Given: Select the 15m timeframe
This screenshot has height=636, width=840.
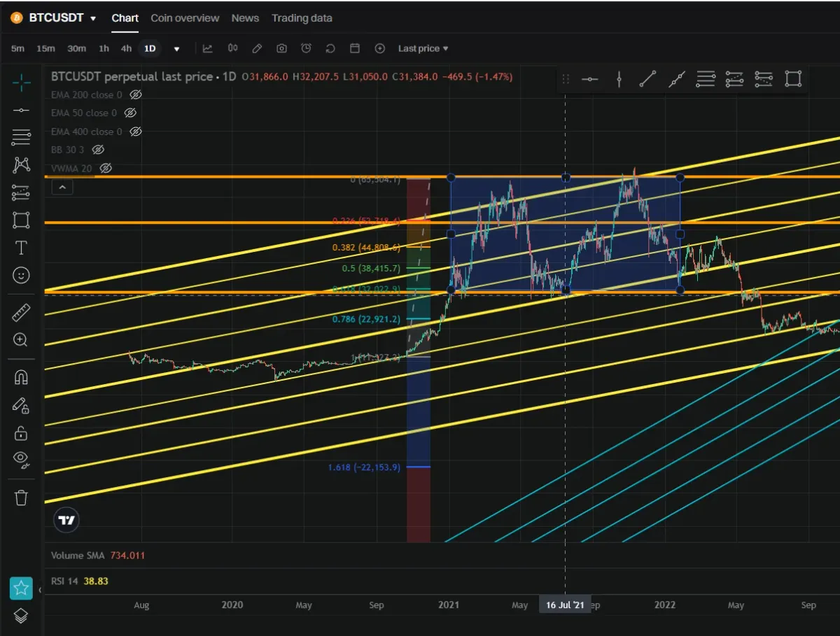Looking at the screenshot, I should click(x=45, y=48).
